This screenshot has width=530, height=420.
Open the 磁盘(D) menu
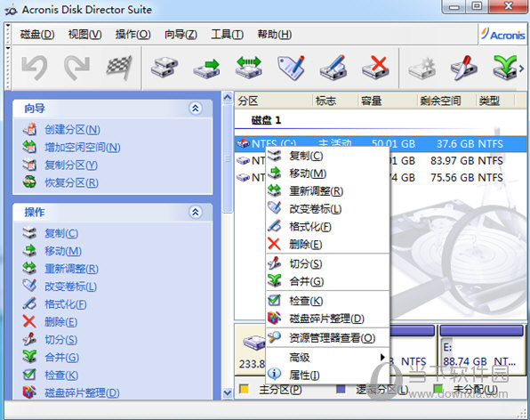pos(37,34)
